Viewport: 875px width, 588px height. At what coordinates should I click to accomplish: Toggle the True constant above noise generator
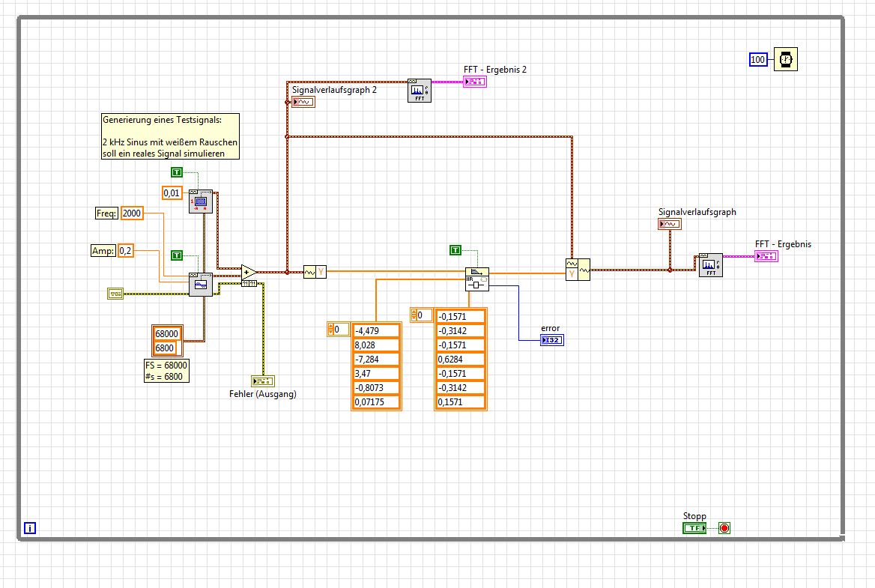177,172
